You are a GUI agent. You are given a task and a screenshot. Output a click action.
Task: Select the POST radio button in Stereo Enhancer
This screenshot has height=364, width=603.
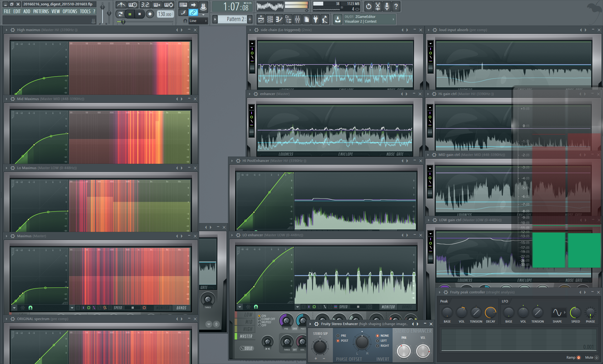pos(342,341)
